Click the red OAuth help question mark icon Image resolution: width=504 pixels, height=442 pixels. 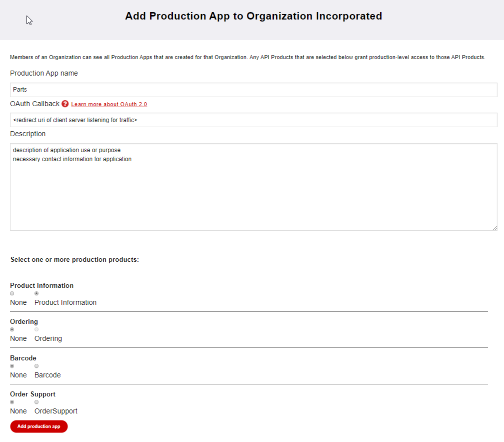pos(65,104)
